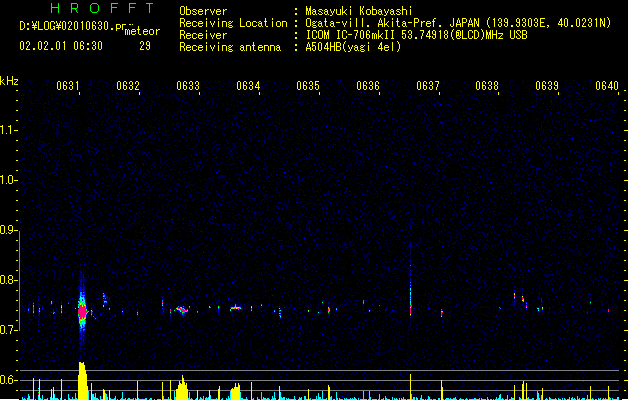The image size is (629, 400).
Task: Click the 0.6 kHz axis label
Action: [x=8, y=380]
